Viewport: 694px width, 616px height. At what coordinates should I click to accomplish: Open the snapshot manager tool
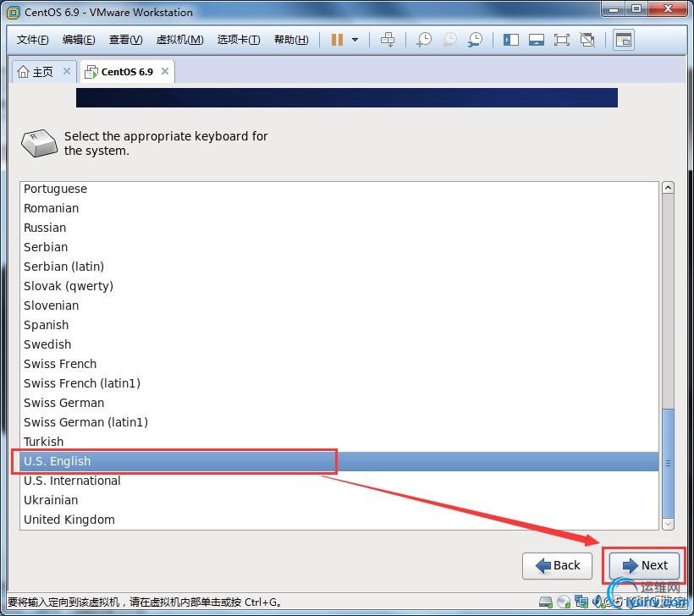(x=475, y=40)
